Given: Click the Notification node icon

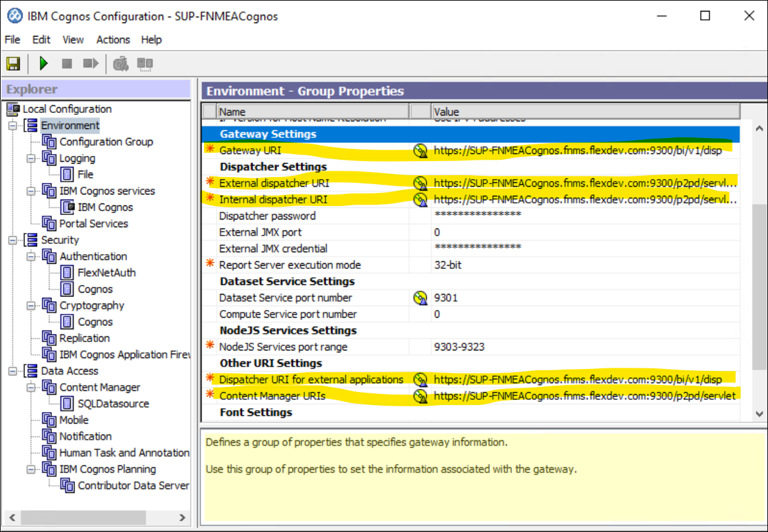Looking at the screenshot, I should pos(49,436).
